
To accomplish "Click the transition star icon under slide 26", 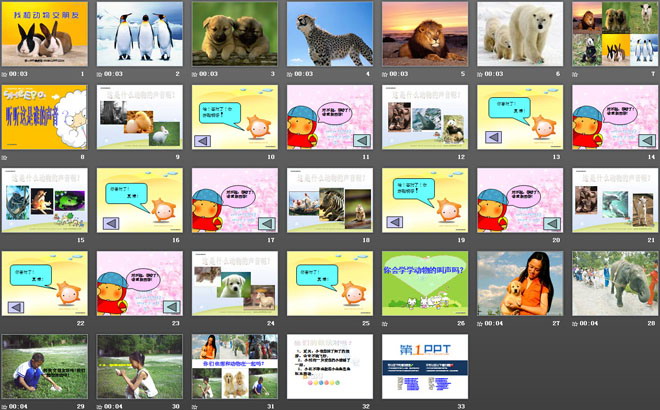I will (385, 324).
